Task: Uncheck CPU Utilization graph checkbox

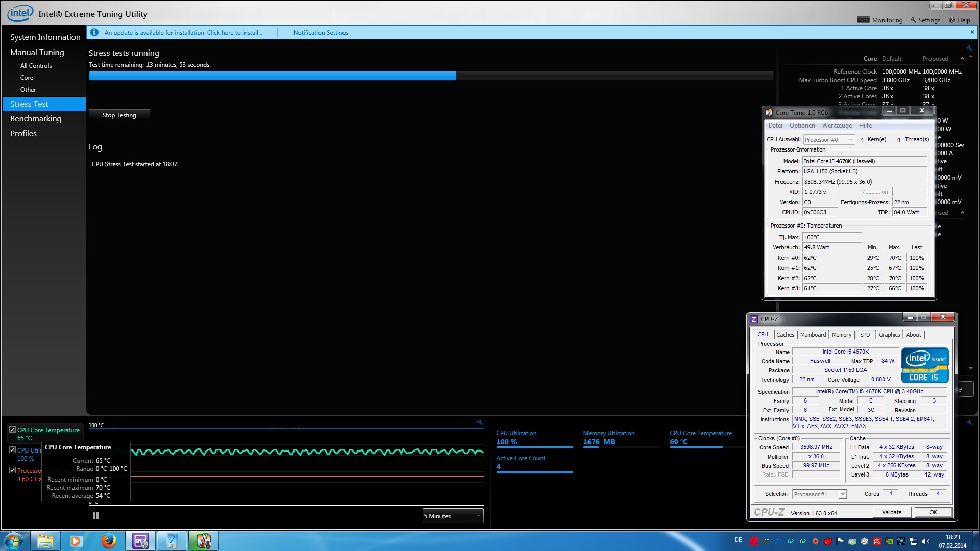Action: pos(13,450)
